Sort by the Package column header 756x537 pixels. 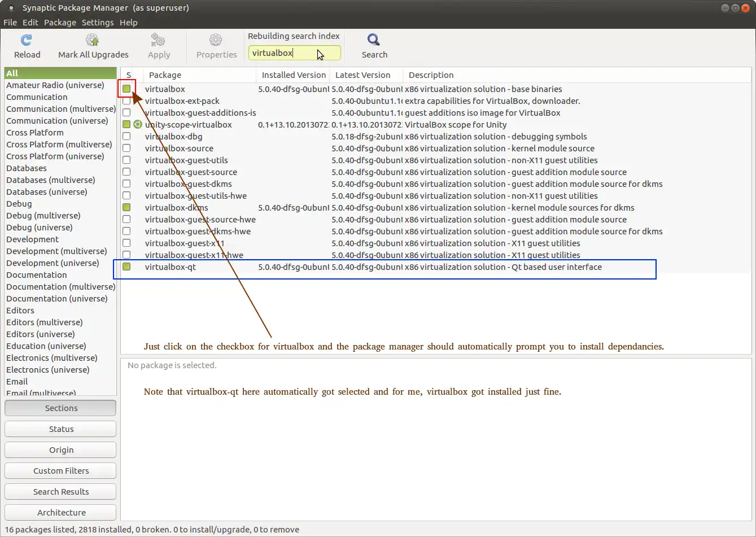pyautogui.click(x=199, y=75)
